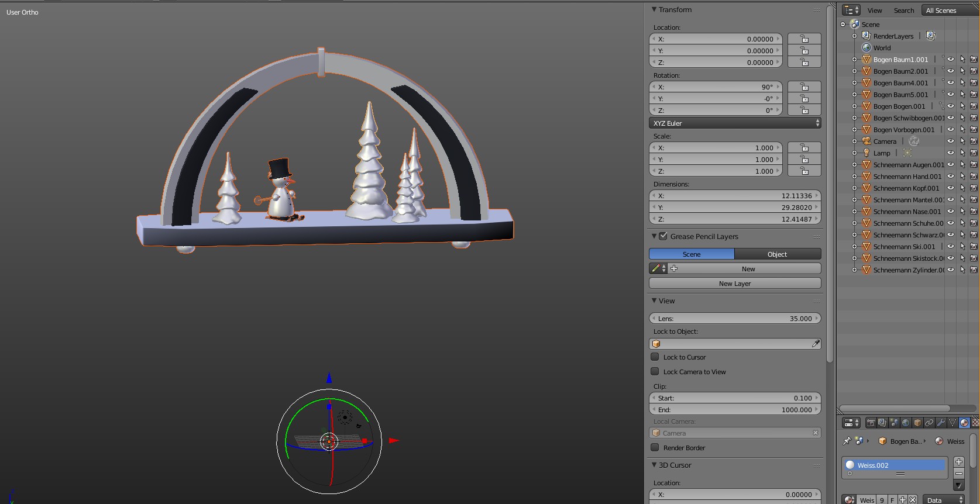980x504 pixels.
Task: Toggle visibility of the Camera object
Action: (951, 141)
